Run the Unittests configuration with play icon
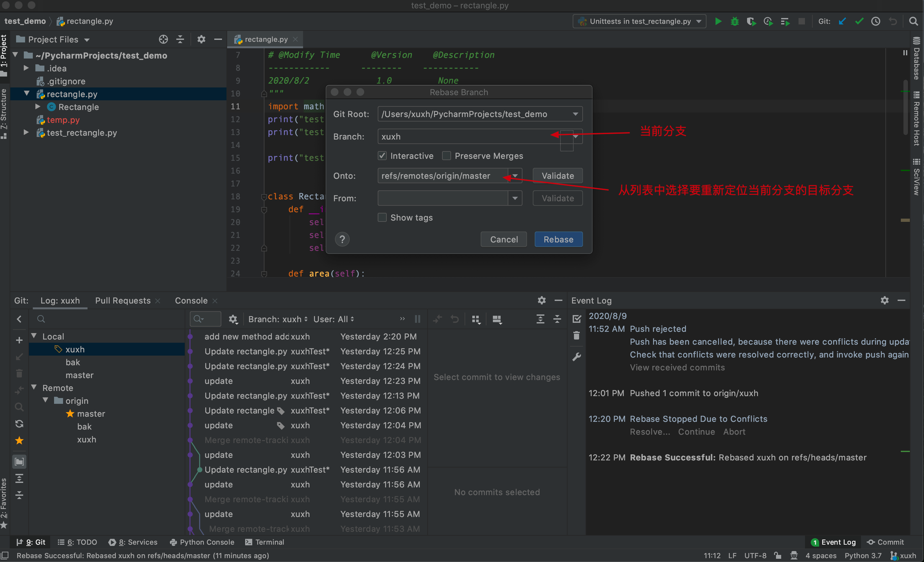Screen dimensions: 924x562 718,21
